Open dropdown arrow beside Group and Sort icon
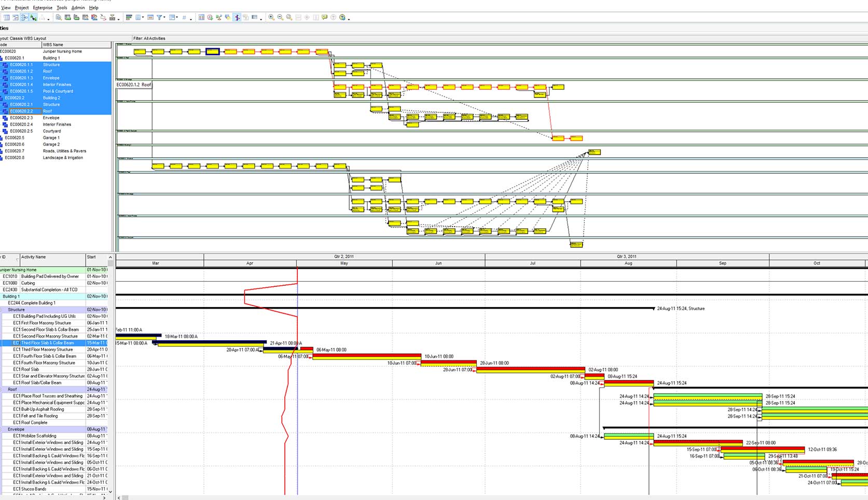 [177, 17]
